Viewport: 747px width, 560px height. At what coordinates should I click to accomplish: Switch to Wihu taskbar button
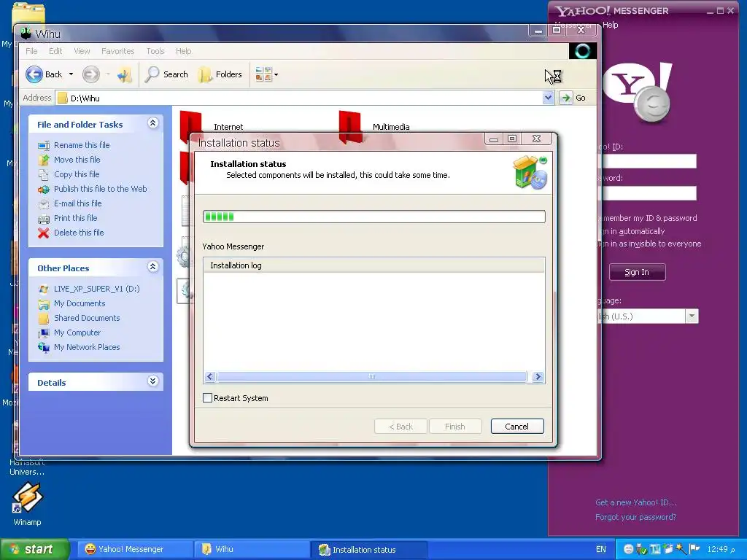[x=251, y=549]
